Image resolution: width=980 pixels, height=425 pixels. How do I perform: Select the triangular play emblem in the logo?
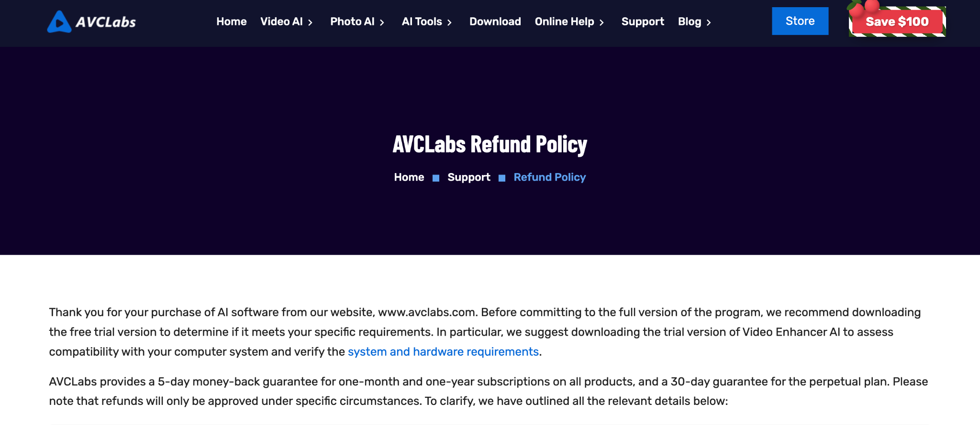coord(58,21)
